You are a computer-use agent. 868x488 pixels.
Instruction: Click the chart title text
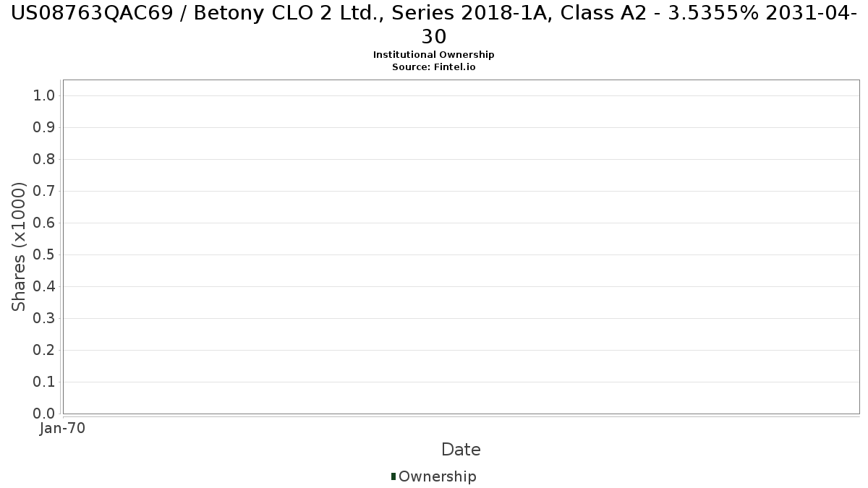point(434,25)
